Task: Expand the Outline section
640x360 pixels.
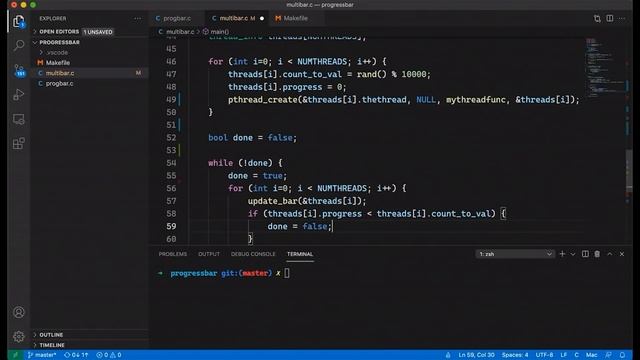Action: [51, 335]
